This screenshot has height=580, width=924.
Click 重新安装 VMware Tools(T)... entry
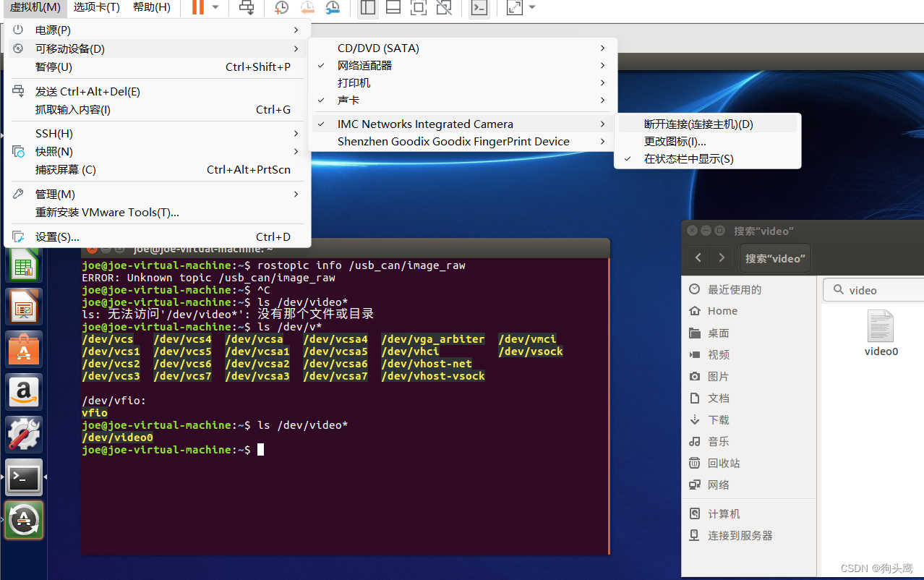pos(158,212)
